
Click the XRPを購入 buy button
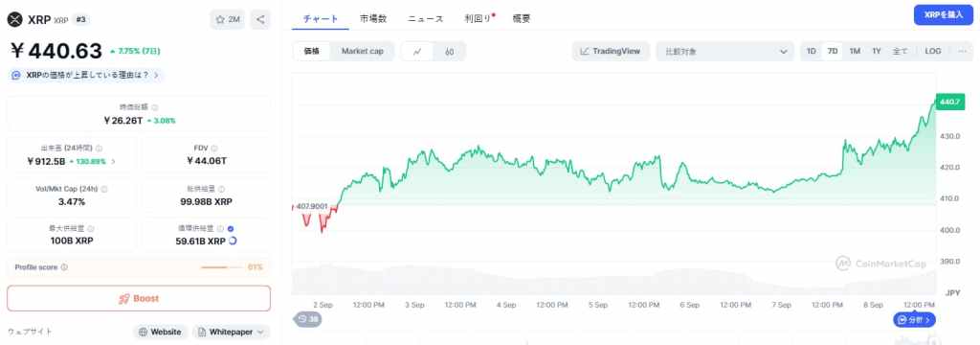click(x=943, y=15)
